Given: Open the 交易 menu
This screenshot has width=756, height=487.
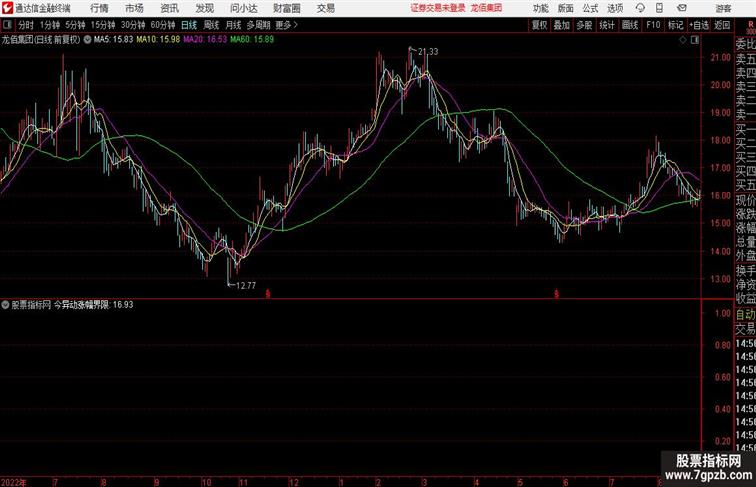Looking at the screenshot, I should click(x=325, y=8).
